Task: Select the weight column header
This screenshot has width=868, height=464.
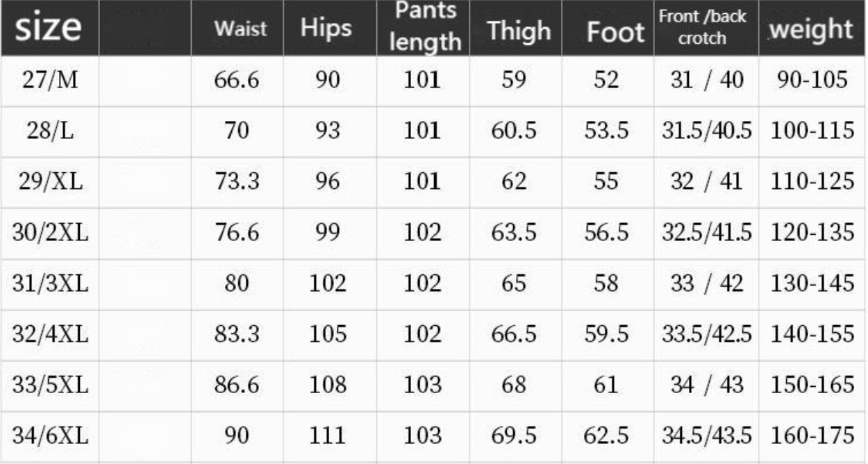Action: [x=810, y=29]
